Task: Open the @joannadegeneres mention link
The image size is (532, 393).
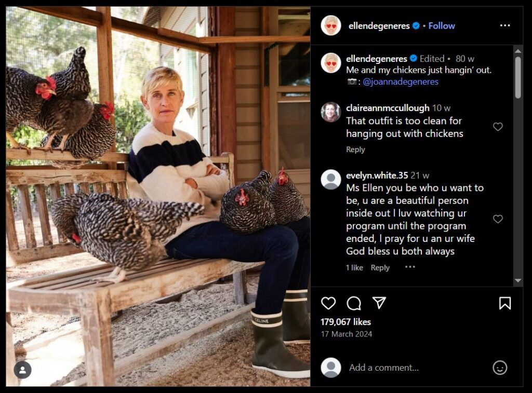Action: [x=400, y=82]
